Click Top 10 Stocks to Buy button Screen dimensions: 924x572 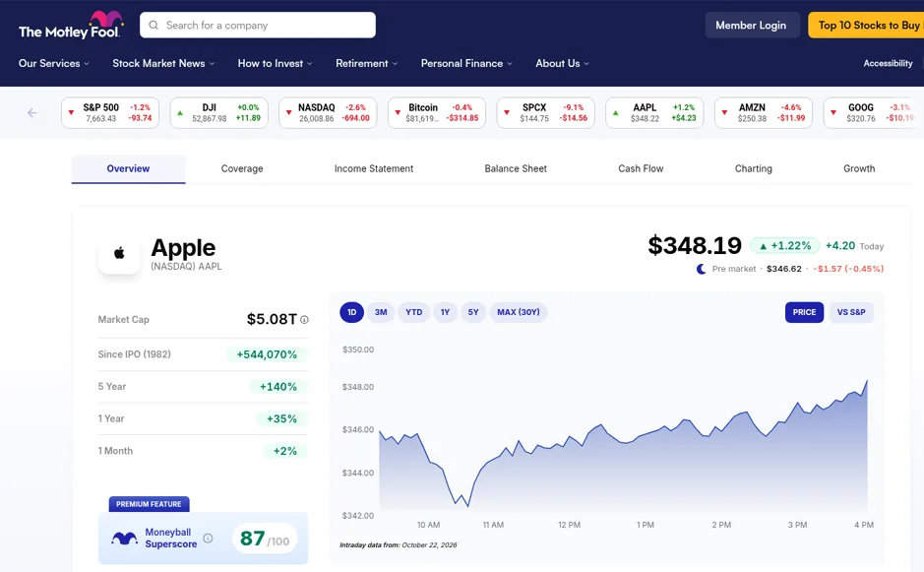coord(866,26)
